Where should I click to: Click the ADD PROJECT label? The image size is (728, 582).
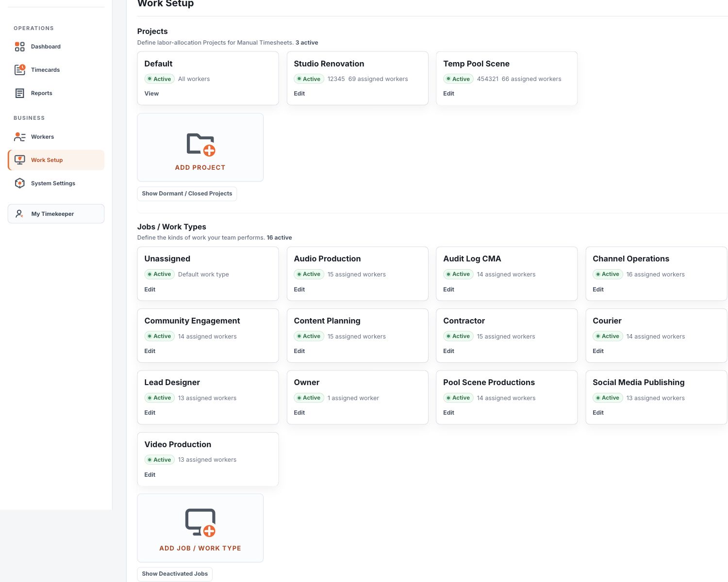[200, 167]
